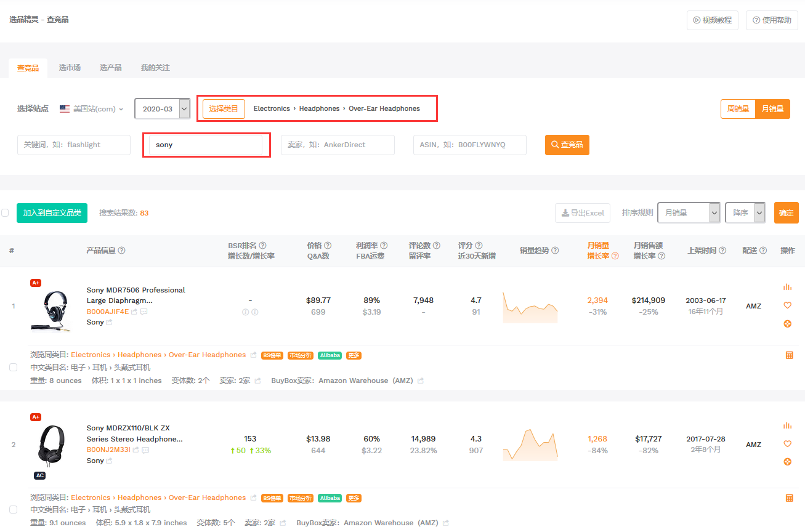Click the lifebuoy icon in Sony MDRZX110/BLK row
Viewport: 805px width, 532px height.
[x=787, y=462]
